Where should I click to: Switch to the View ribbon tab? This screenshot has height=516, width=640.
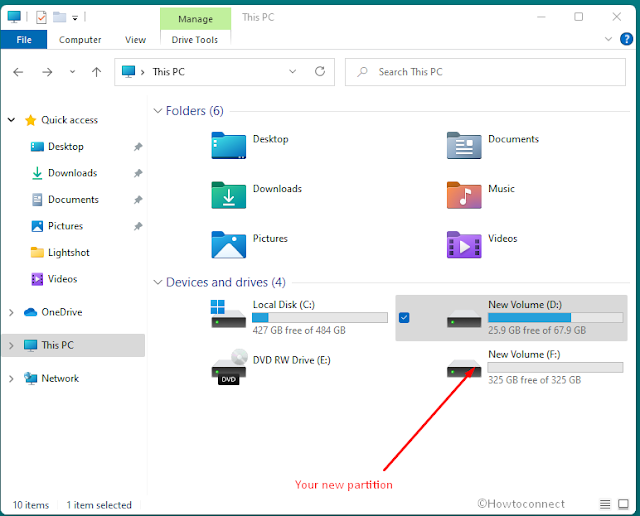135,40
